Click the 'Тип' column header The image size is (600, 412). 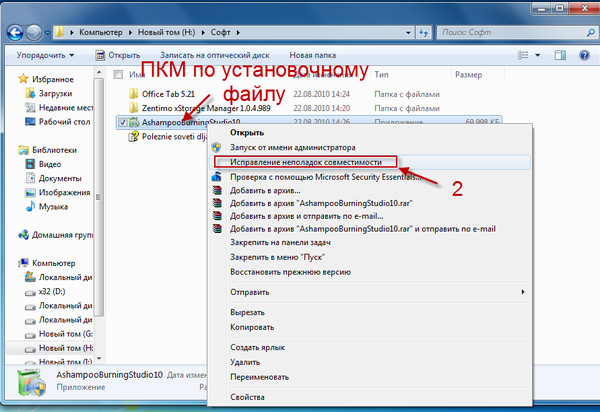(x=381, y=74)
